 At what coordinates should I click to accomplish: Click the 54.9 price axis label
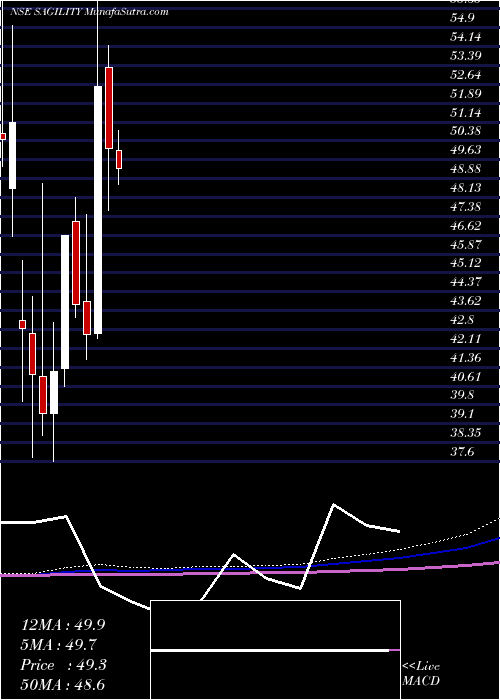point(463,17)
